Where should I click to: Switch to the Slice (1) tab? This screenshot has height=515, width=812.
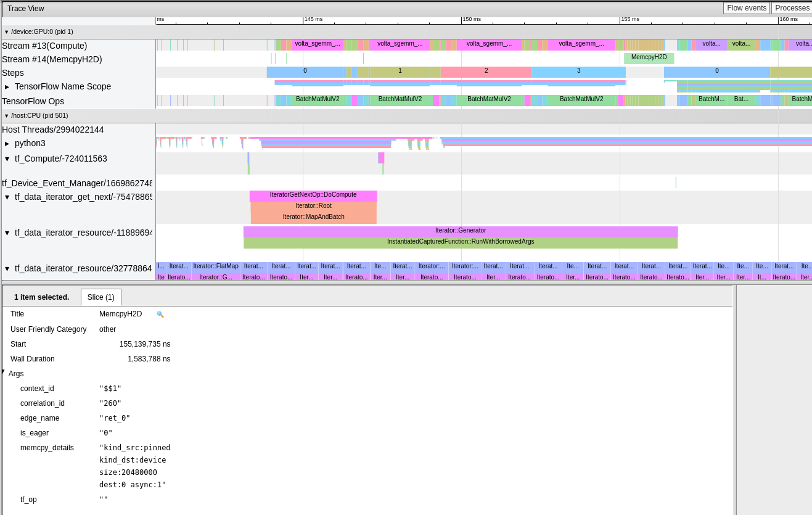(100, 297)
